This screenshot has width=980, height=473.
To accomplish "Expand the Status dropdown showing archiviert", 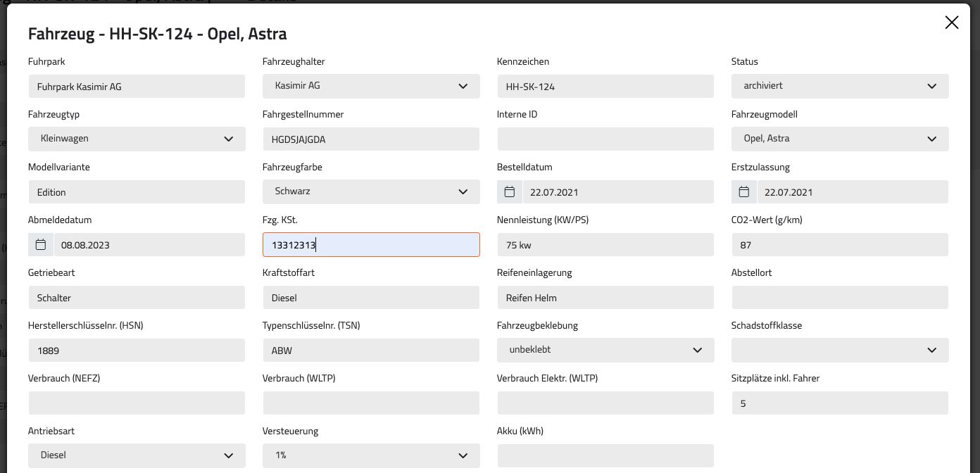I will point(840,86).
